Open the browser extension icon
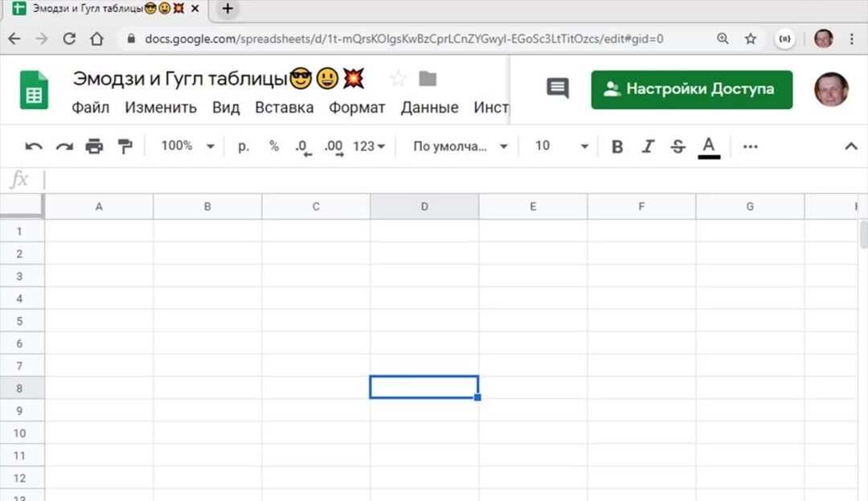868x501 pixels. point(784,39)
